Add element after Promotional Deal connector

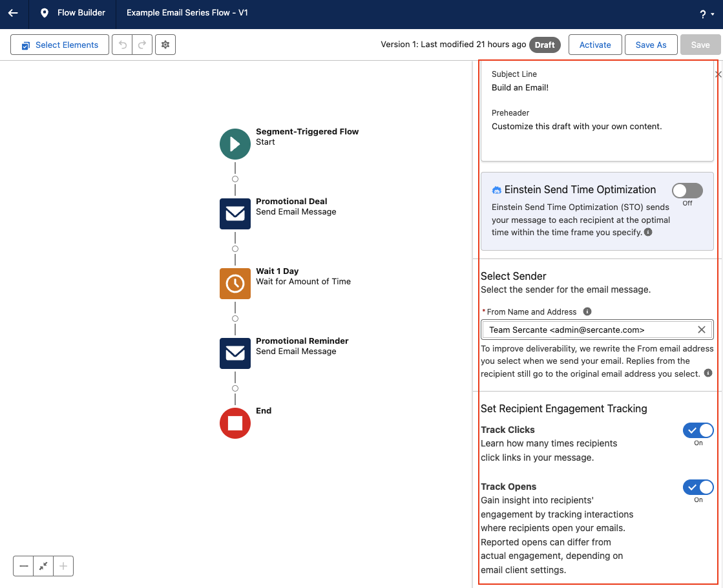[x=235, y=249]
